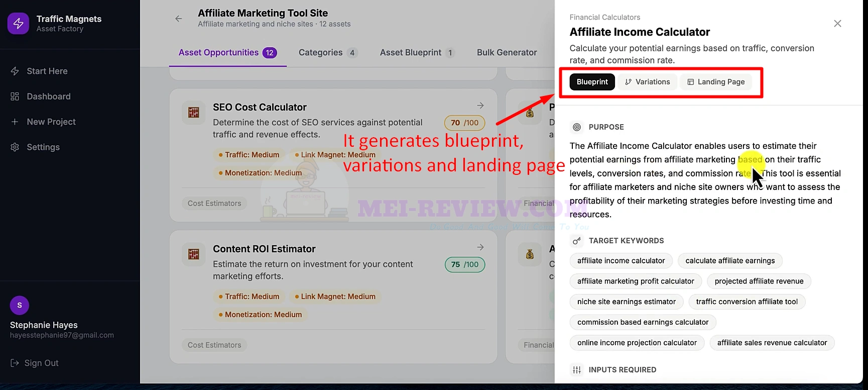Image resolution: width=868 pixels, height=390 pixels.
Task: Click the Stephanie Hayes avatar circle
Action: pyautogui.click(x=20, y=305)
